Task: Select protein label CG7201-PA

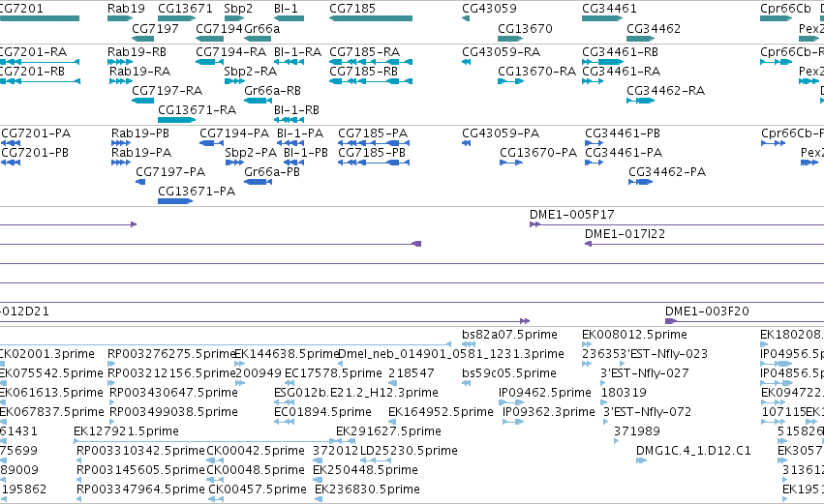Action: tap(36, 133)
